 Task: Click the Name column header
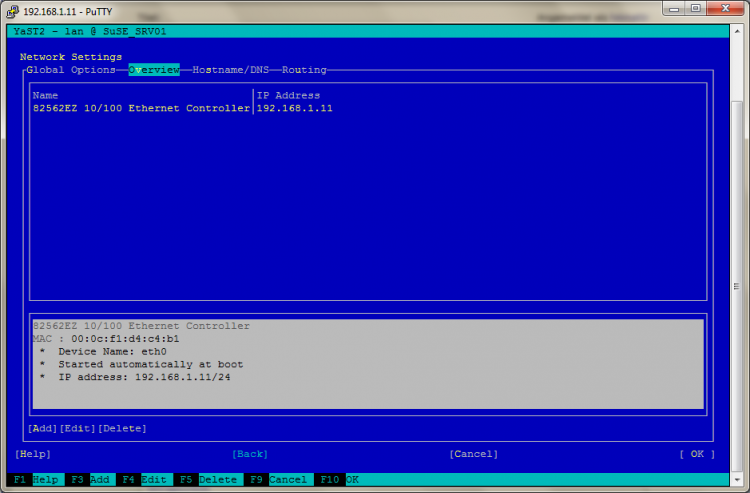(x=45, y=95)
